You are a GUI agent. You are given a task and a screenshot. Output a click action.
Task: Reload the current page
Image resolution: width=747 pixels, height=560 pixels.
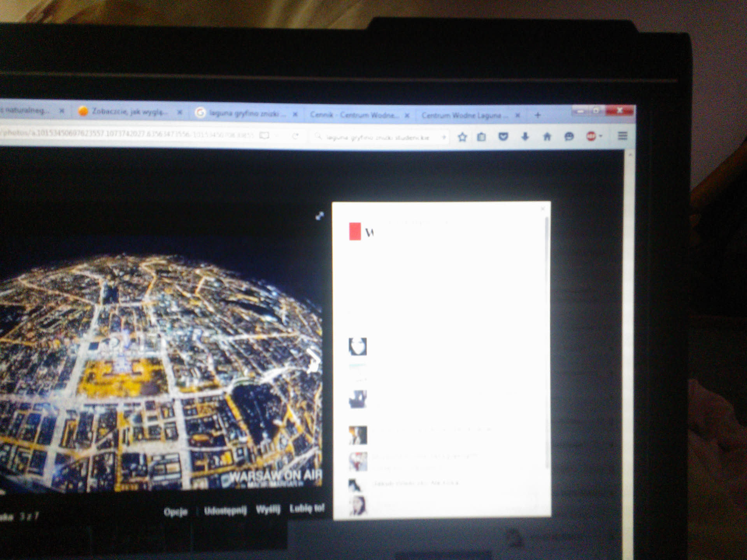295,136
